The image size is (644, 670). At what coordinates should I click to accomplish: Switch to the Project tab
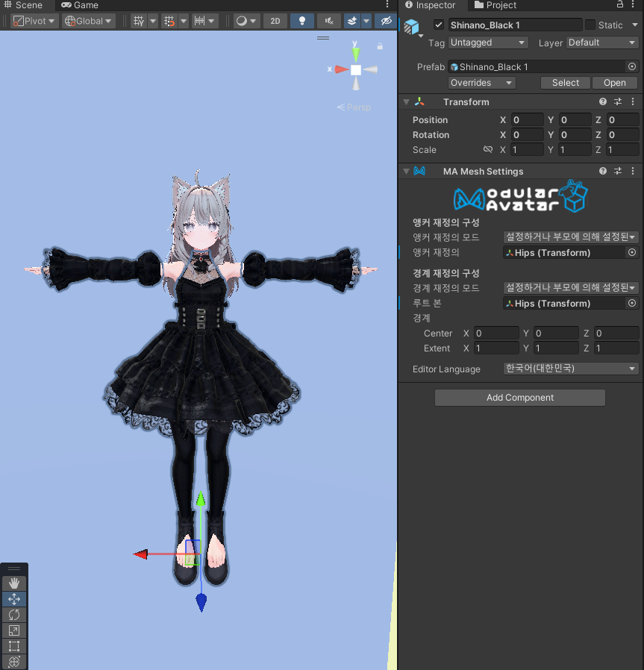click(495, 5)
